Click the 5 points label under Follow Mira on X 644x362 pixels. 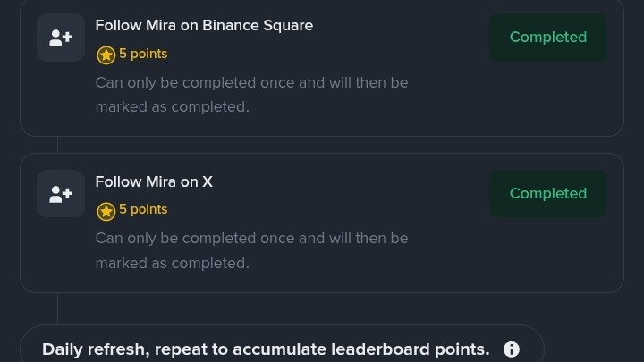point(143,210)
